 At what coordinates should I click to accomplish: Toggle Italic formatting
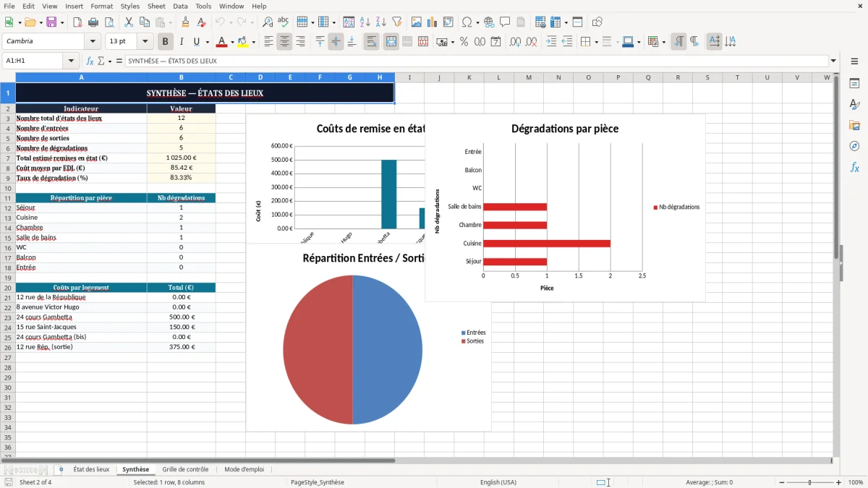tap(182, 42)
